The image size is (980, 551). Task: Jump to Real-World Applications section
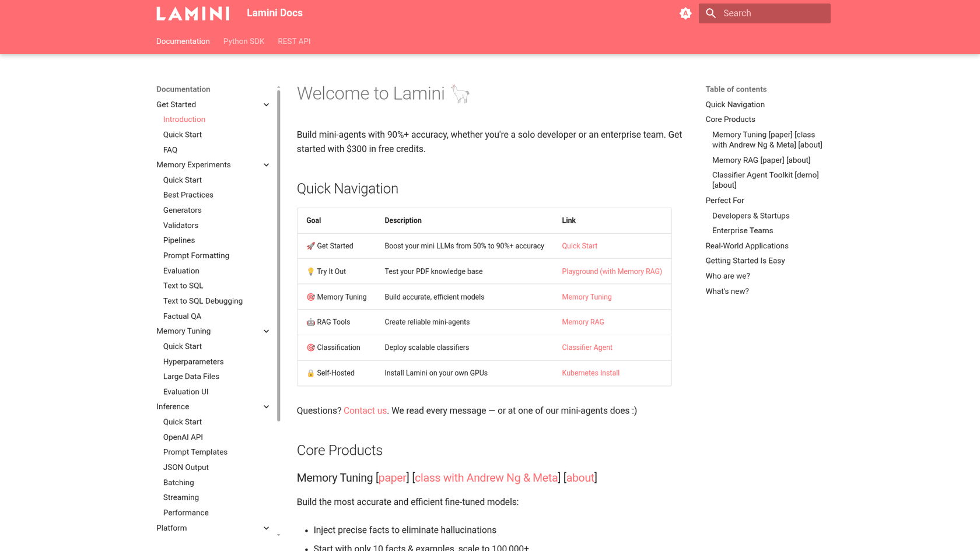(747, 246)
